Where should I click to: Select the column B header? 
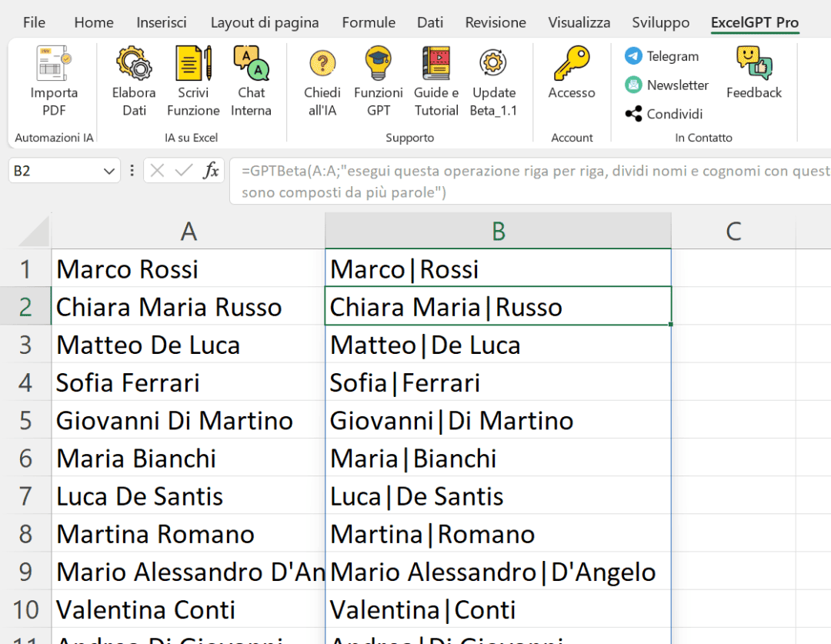[x=498, y=231]
